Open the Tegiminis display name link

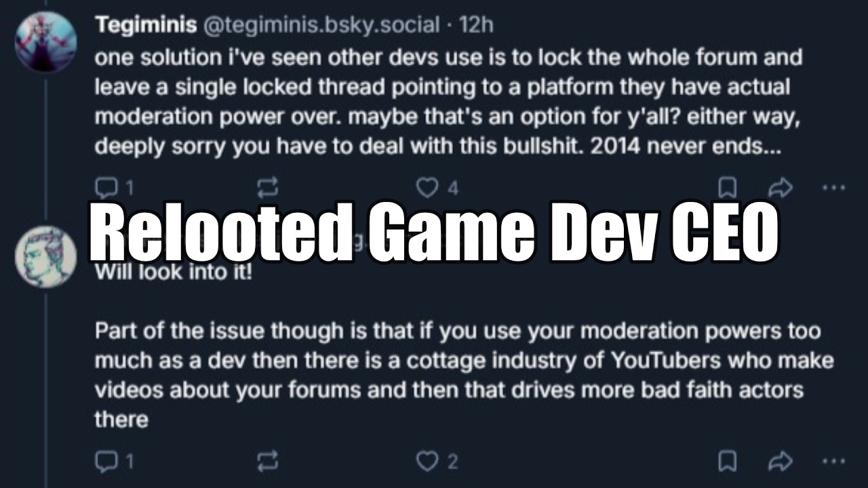click(144, 26)
